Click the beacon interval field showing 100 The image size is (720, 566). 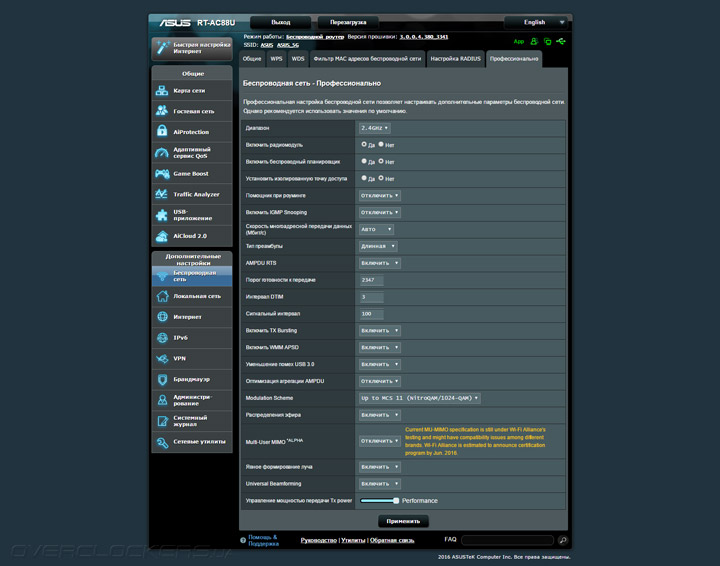click(x=371, y=314)
